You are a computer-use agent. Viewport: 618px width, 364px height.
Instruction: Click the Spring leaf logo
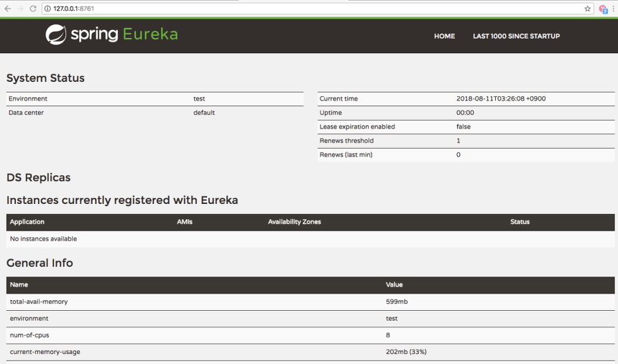[56, 34]
